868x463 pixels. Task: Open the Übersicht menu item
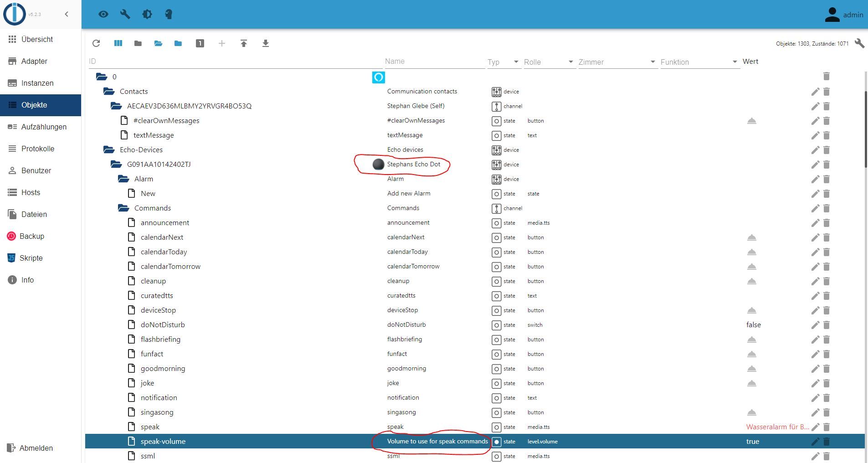[41, 40]
